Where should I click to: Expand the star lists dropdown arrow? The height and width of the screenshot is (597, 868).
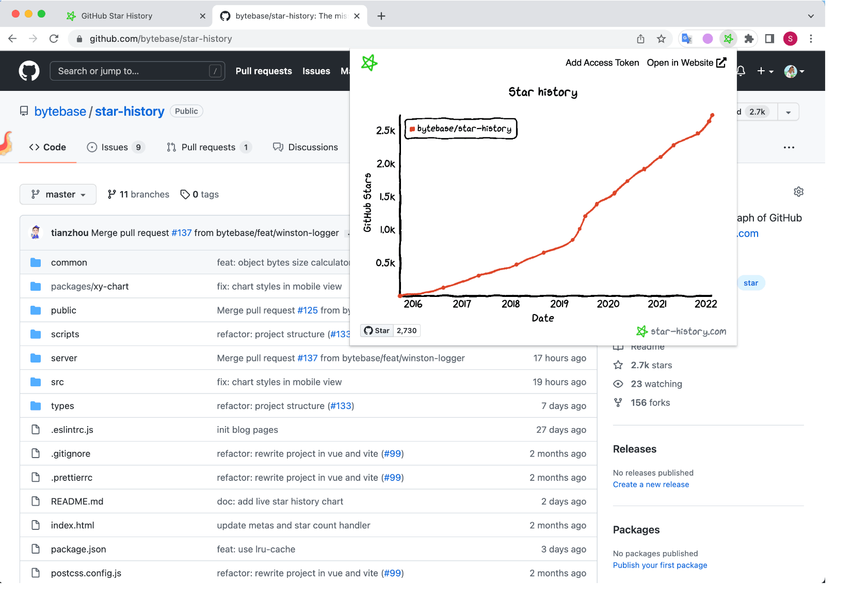click(x=788, y=112)
